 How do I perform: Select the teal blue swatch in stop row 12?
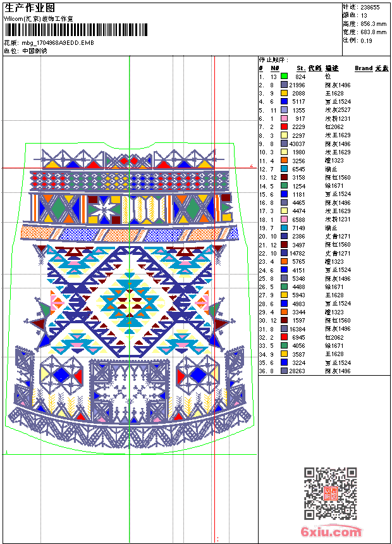284,169
